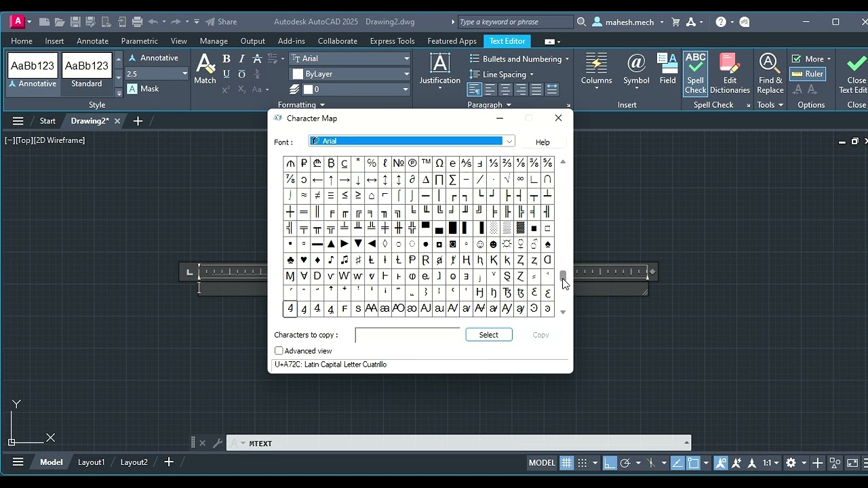This screenshot has height=488, width=868.
Task: Click the Match text formatting tool
Action: pyautogui.click(x=205, y=69)
